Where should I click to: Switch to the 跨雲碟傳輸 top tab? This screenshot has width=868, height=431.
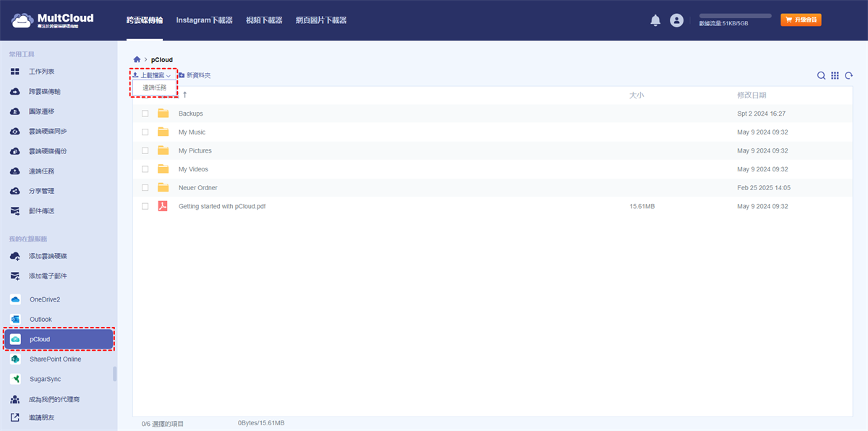coord(145,20)
